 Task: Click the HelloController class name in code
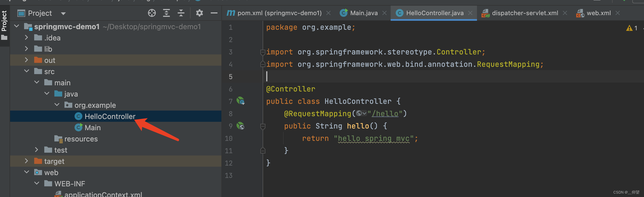358,101
